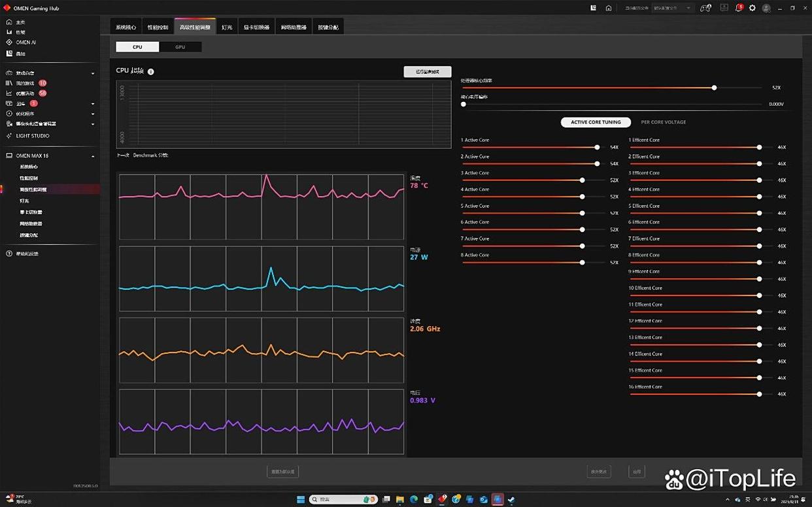Click the home icon in title bar
This screenshot has width=812, height=507.
pos(609,8)
